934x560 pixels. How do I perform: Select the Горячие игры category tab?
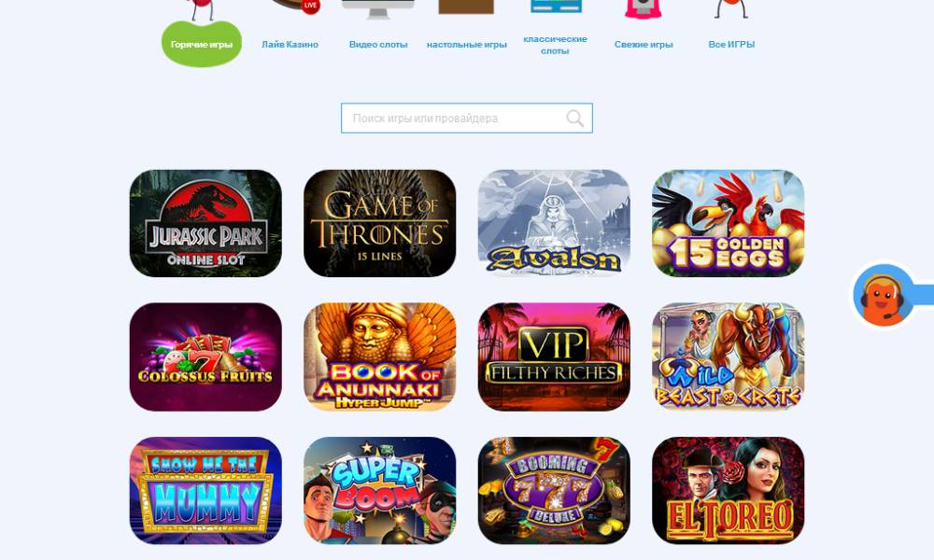(x=202, y=44)
